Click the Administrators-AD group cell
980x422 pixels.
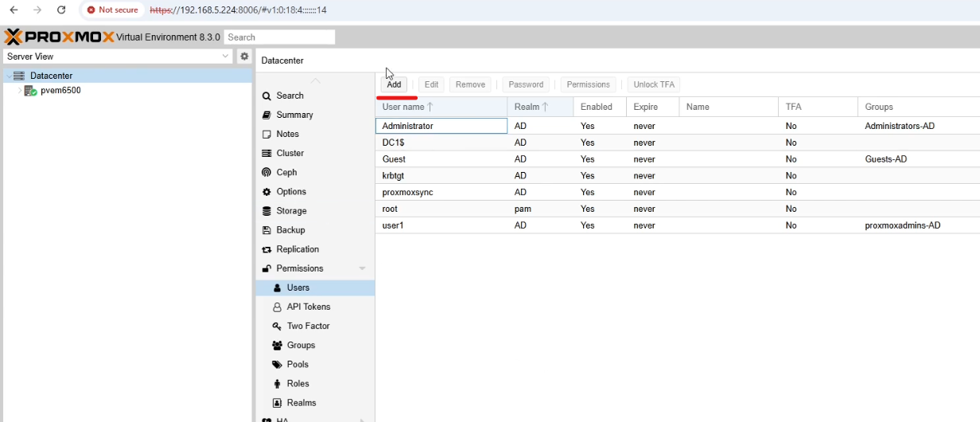(900, 126)
